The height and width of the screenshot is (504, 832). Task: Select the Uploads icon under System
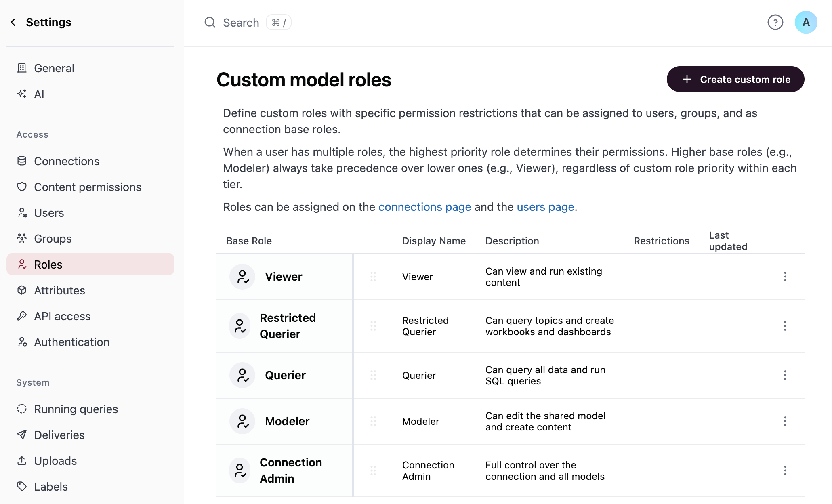pos(22,460)
